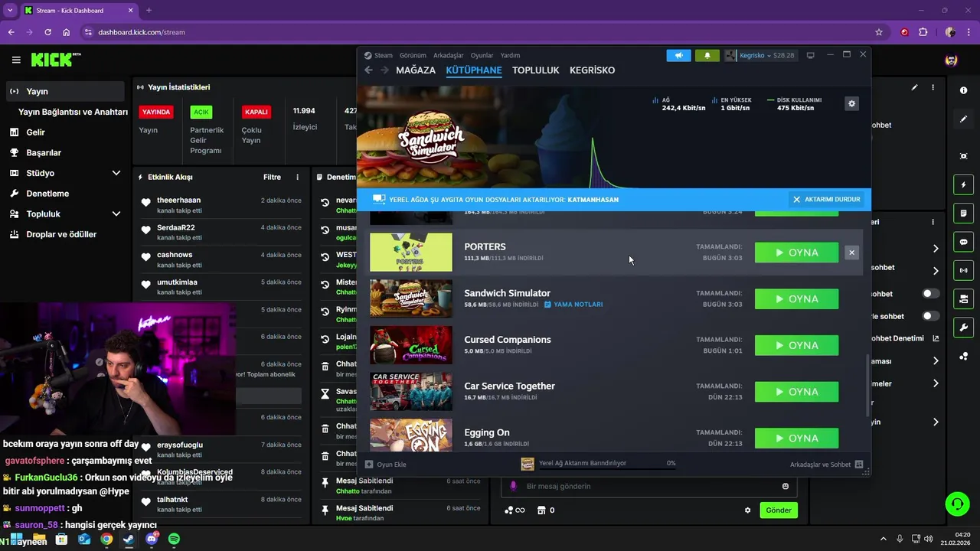Expand the Stüdyo sidebar section
Image resolution: width=980 pixels, height=551 pixels.
click(x=116, y=173)
